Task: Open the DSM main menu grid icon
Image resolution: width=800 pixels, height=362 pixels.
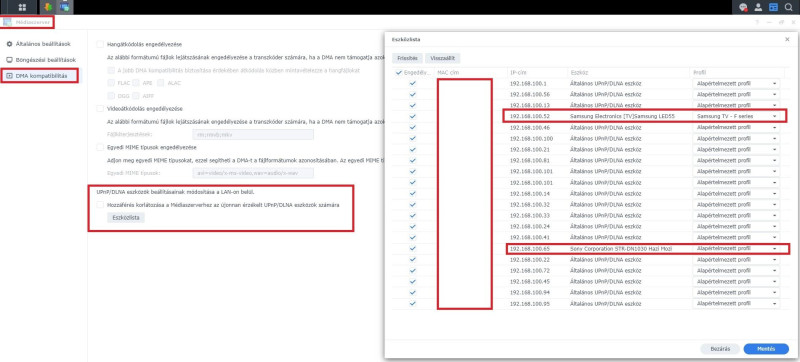Action: [22, 7]
